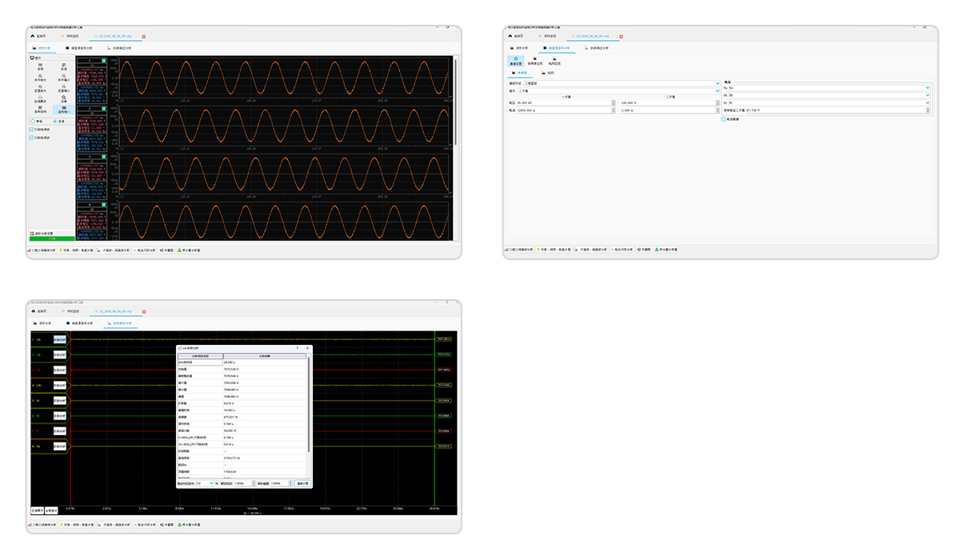Screen dimensions: 960x560
Task: Tick the unchecked checkbox below the voltage group
Action: tap(723, 119)
